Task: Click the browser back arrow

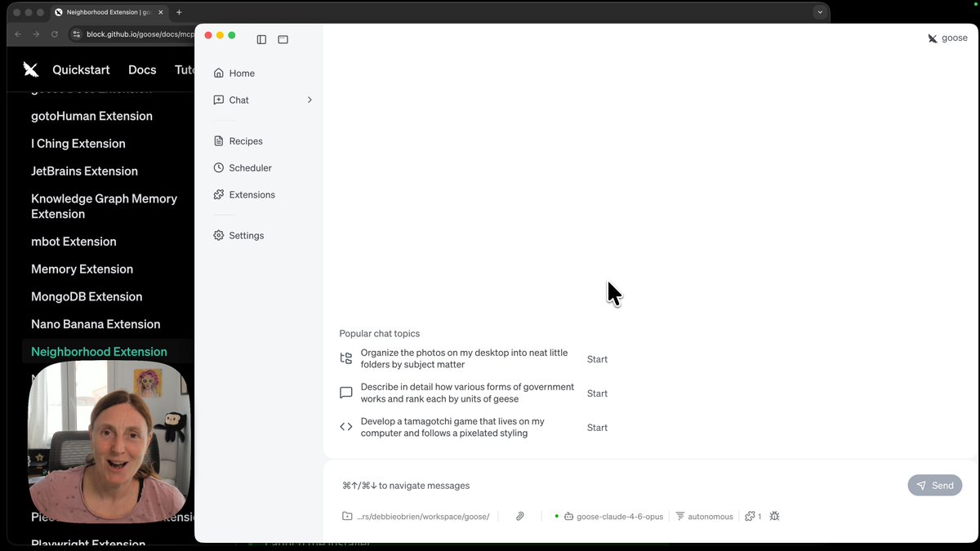Action: [x=18, y=34]
